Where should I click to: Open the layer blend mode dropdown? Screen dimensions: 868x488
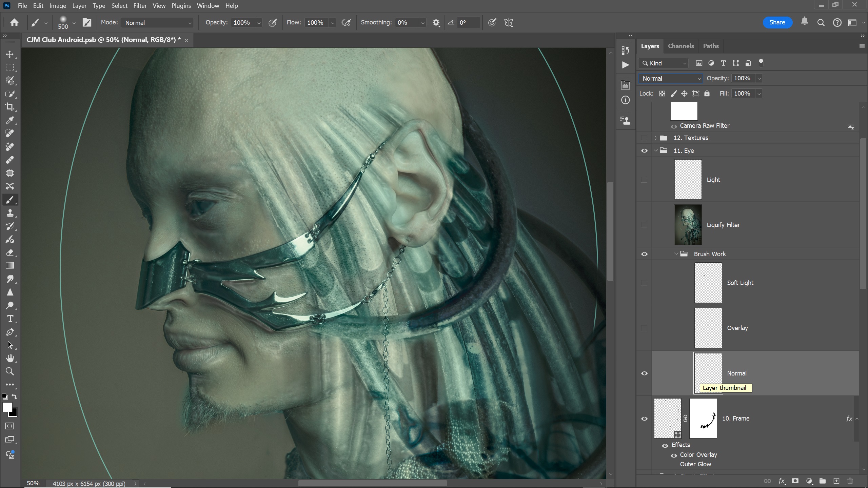coord(670,78)
